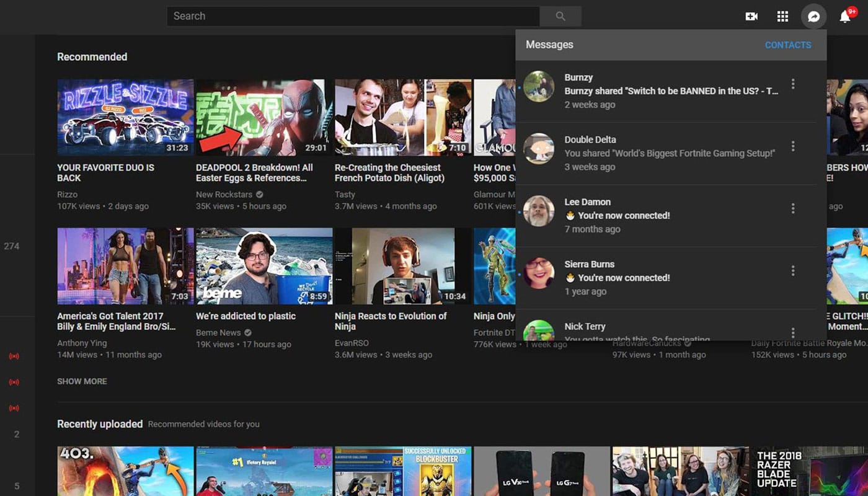Viewport: 868px width, 496px height.
Task: Open options menu for Sierra Burns message
Action: (793, 271)
